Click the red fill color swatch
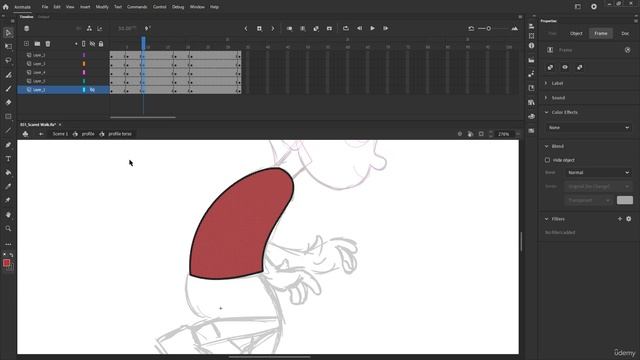 [x=7, y=263]
